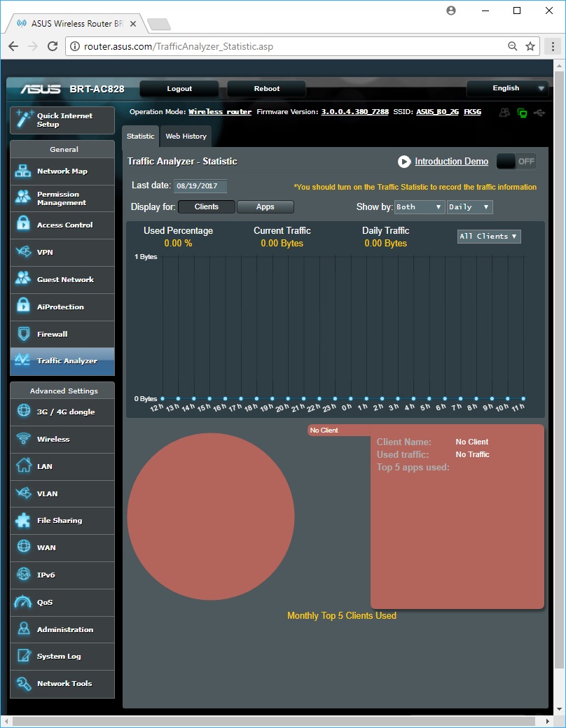Display traffic for Clients

pos(206,207)
